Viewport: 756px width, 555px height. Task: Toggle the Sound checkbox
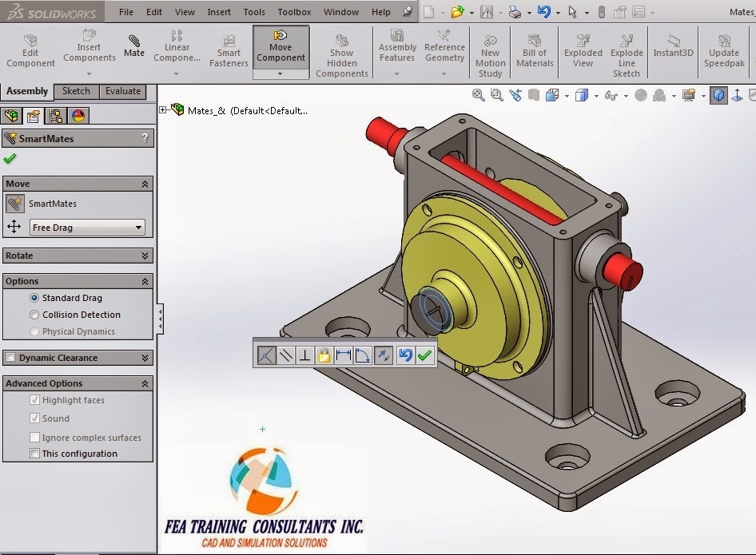34,418
